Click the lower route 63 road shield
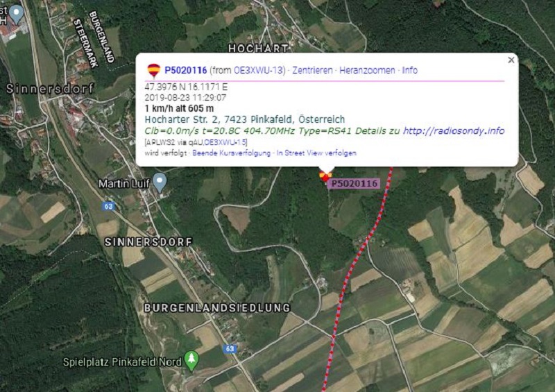The image size is (555, 392). (230, 349)
